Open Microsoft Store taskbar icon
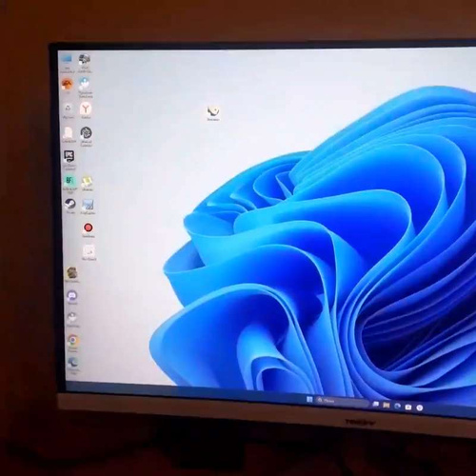Image resolution: width=476 pixels, height=476 pixels. pyautogui.click(x=408, y=407)
